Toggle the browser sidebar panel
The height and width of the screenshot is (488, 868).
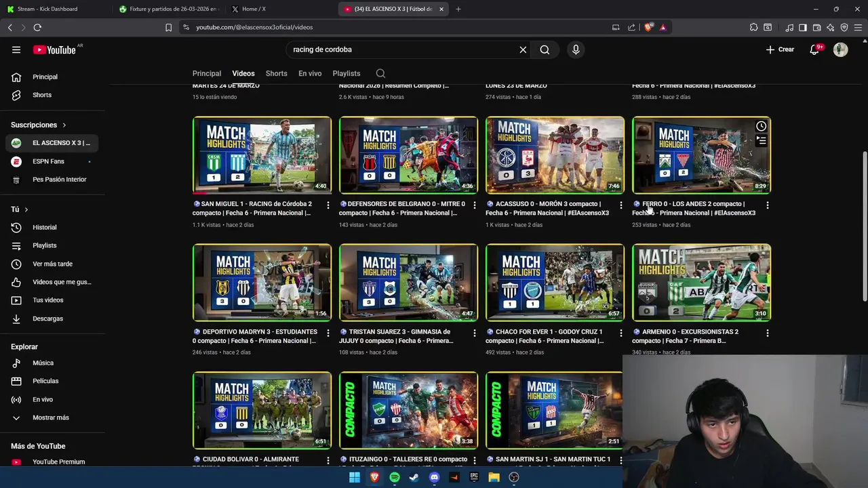(803, 27)
